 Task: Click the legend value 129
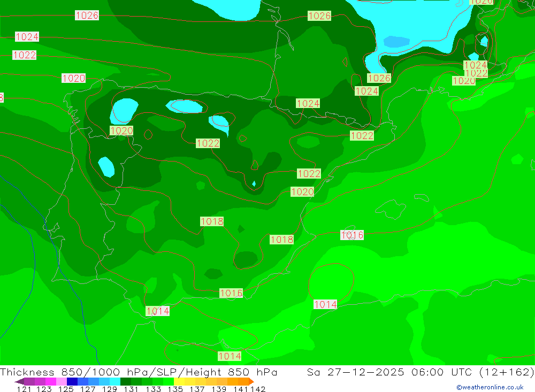click(110, 389)
